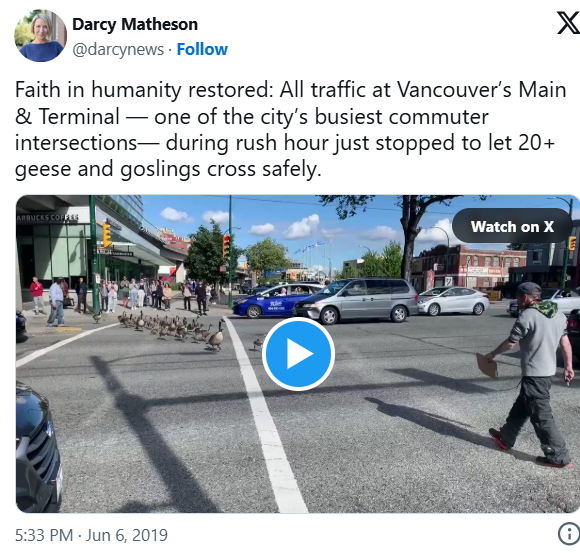The image size is (580, 553).
Task: Click the walking man in grey hoodie
Action: coord(530,374)
